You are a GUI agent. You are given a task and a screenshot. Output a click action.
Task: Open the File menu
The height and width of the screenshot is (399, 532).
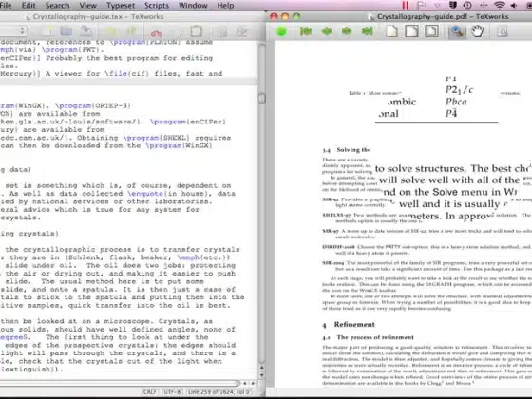tap(6, 6)
